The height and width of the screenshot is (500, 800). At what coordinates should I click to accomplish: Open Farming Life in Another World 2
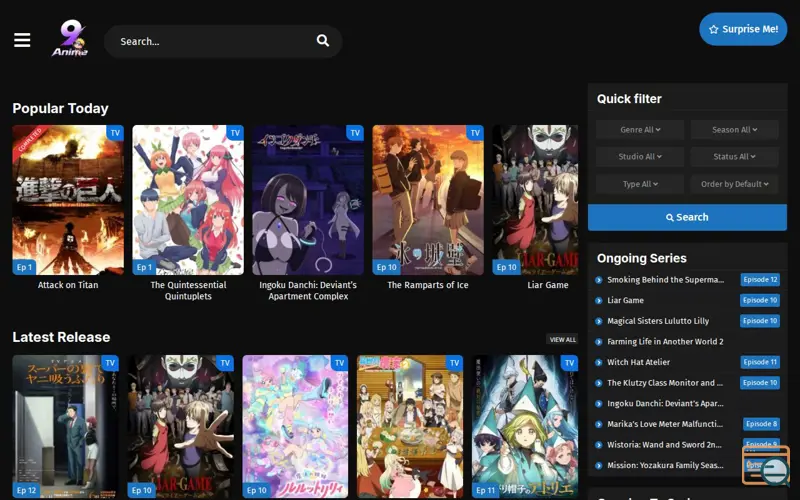click(665, 341)
